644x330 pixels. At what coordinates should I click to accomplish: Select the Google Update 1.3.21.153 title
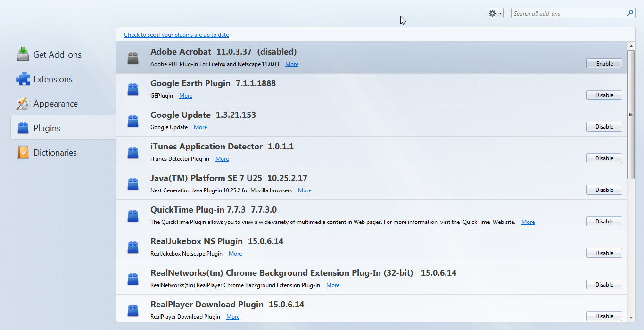point(203,115)
